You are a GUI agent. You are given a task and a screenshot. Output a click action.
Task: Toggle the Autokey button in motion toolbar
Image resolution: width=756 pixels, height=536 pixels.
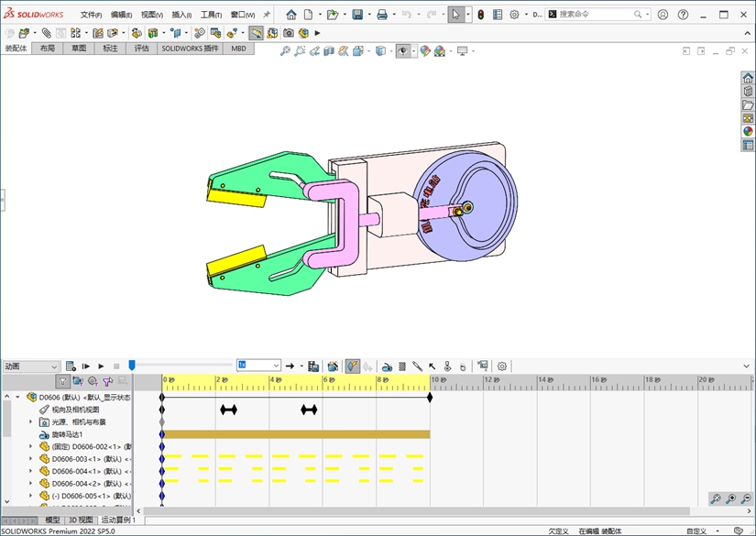353,366
